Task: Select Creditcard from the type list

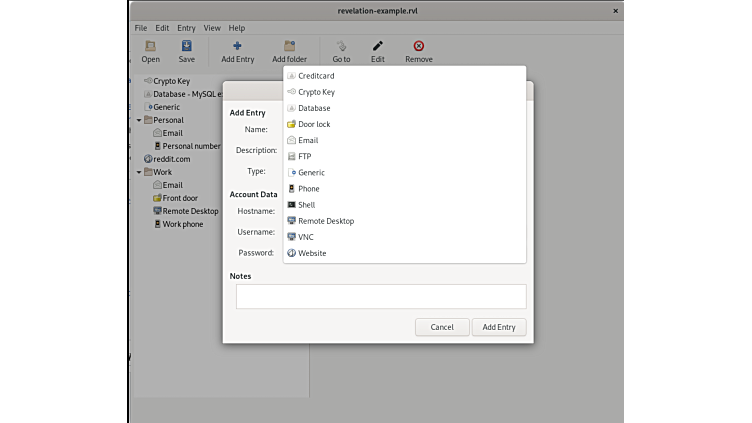Action: pyautogui.click(x=316, y=76)
